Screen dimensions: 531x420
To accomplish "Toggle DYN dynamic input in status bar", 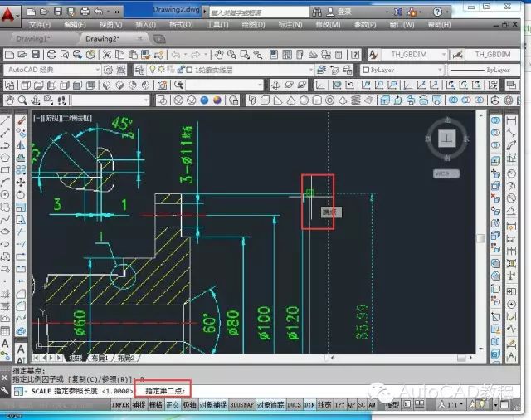I will pos(309,404).
